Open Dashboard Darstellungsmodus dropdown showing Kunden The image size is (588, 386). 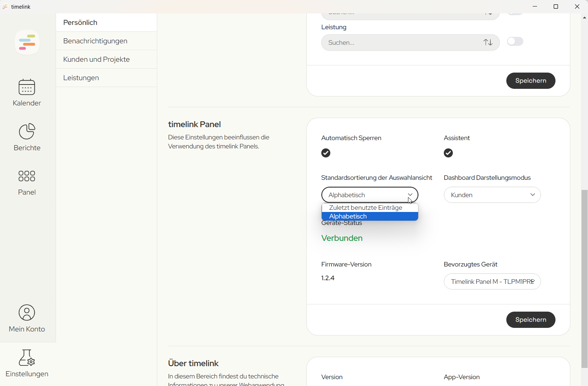(492, 195)
